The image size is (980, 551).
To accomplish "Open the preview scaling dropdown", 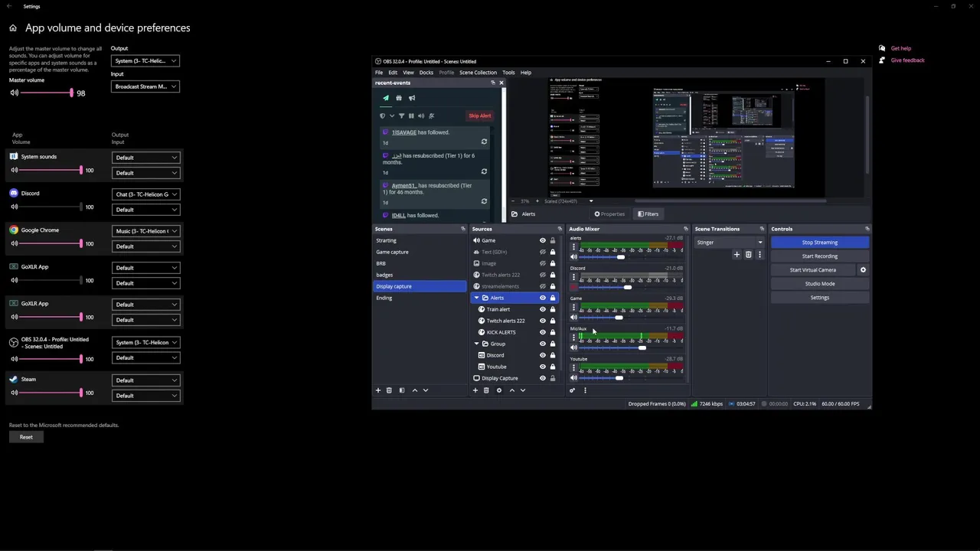I will (x=567, y=201).
